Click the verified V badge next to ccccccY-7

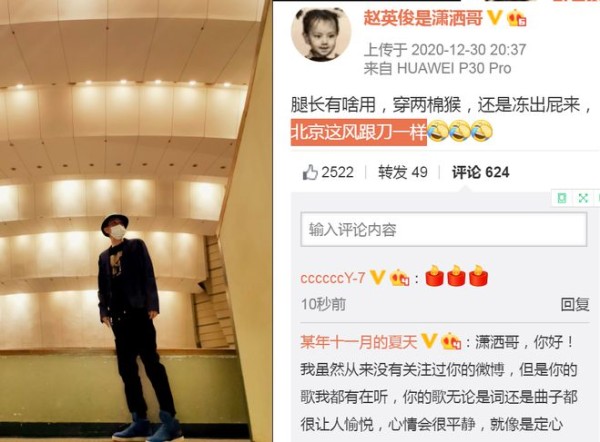pyautogui.click(x=377, y=277)
